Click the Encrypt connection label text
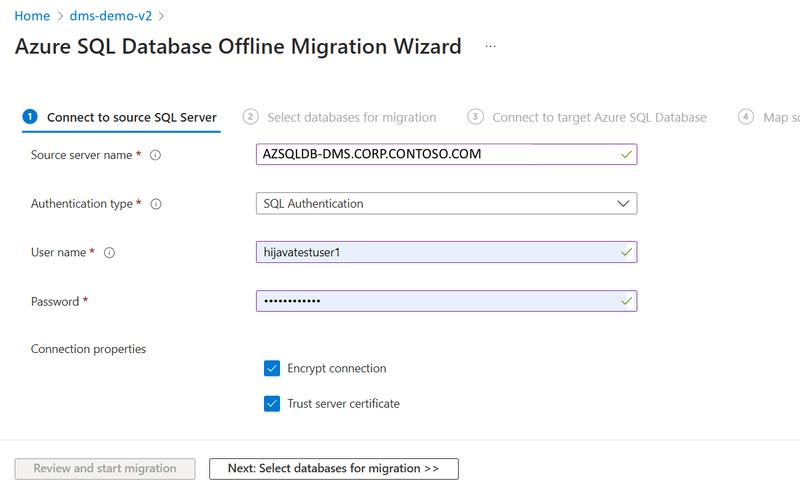Screen dimensions: 800x495 click(x=337, y=368)
